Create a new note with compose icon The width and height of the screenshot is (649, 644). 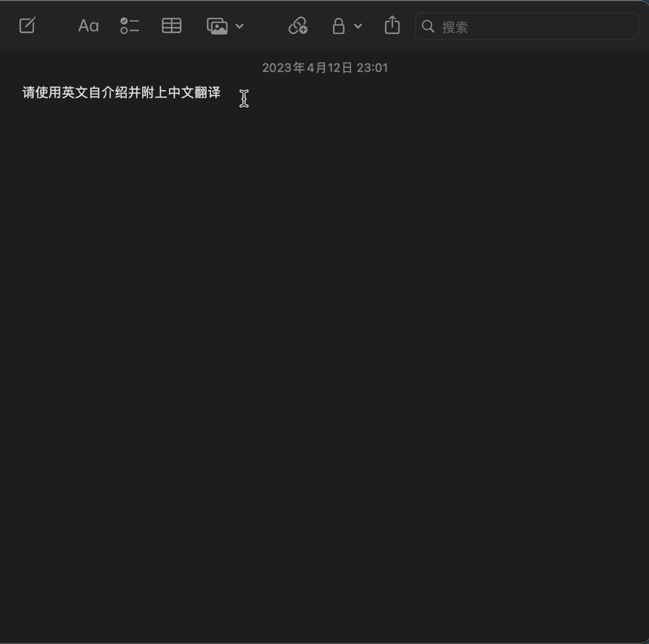pos(27,25)
